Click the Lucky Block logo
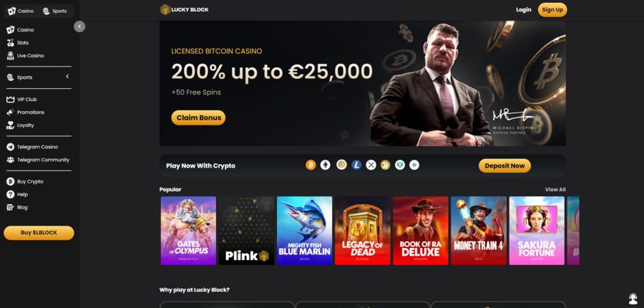The image size is (644, 308). (x=185, y=9)
